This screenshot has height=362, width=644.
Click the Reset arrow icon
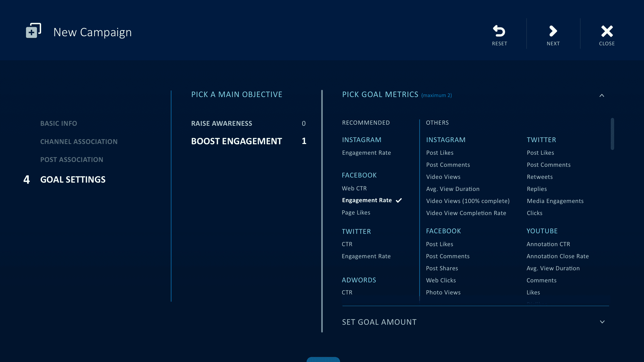[499, 31]
